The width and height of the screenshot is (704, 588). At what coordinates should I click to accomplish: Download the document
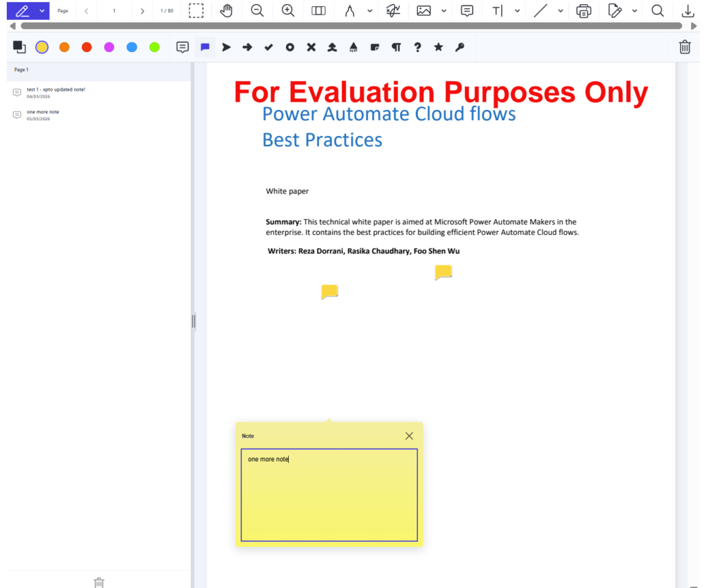coord(687,11)
